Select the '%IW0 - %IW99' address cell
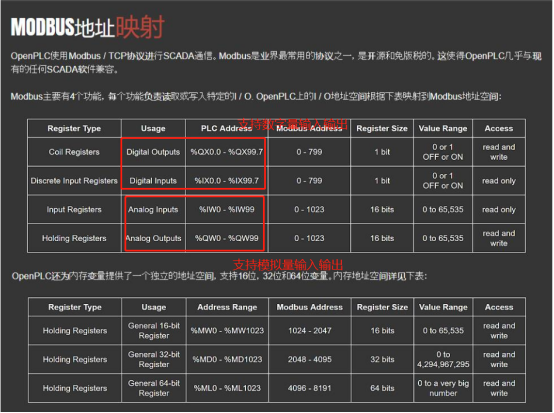This screenshot has height=413, width=554. coord(226,210)
